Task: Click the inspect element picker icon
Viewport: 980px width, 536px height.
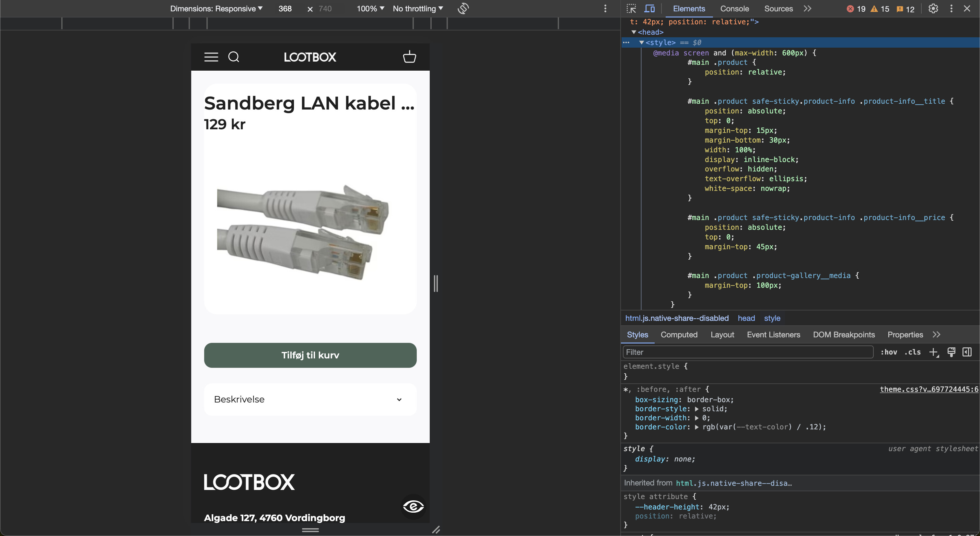Action: pyautogui.click(x=631, y=8)
